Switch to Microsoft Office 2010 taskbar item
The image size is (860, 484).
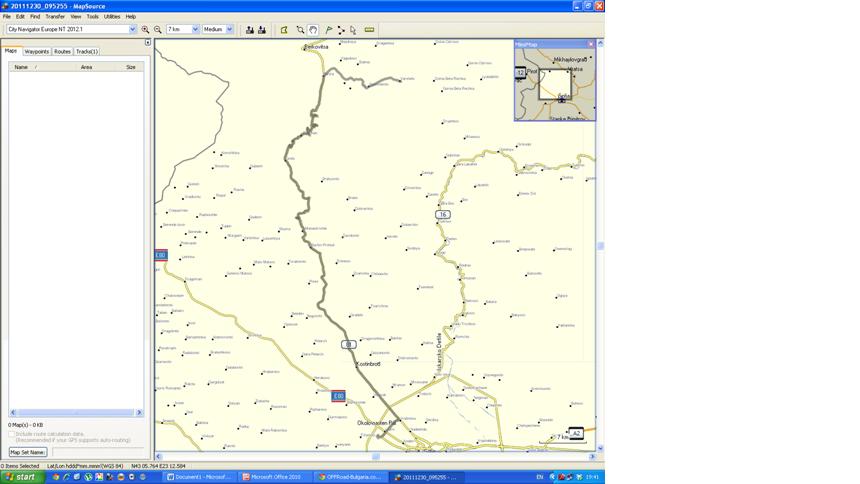[x=276, y=477]
